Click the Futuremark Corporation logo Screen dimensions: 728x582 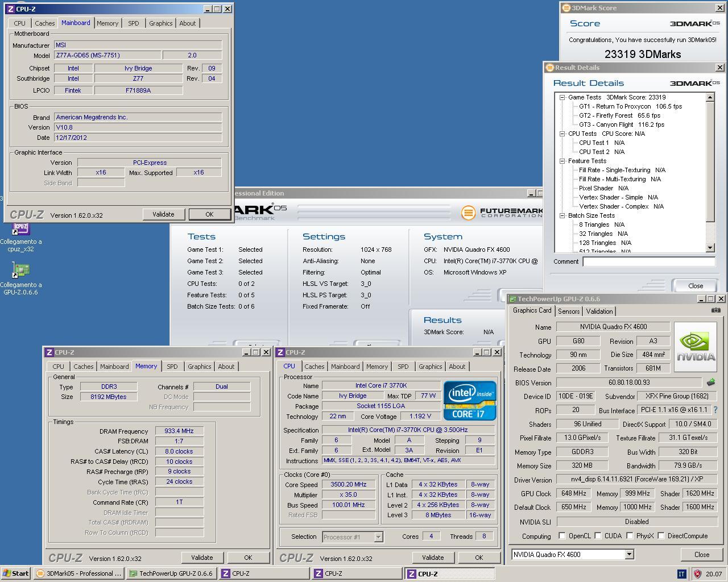502,213
